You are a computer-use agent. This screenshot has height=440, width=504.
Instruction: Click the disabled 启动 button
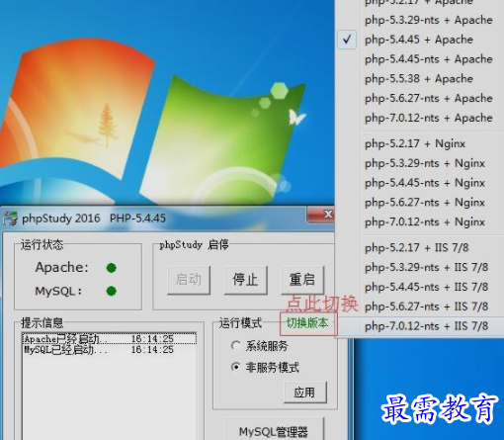[189, 280]
